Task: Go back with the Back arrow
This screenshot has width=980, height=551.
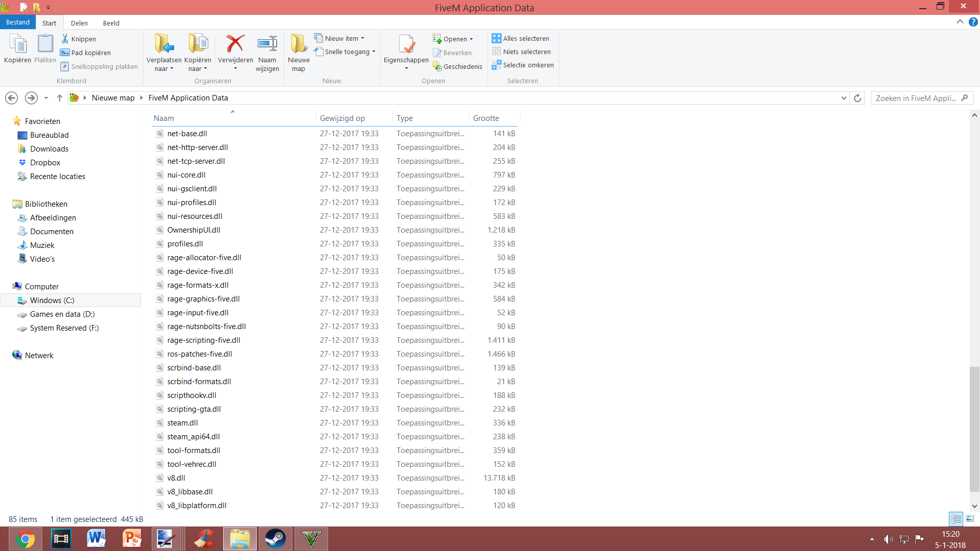Action: coord(12,98)
